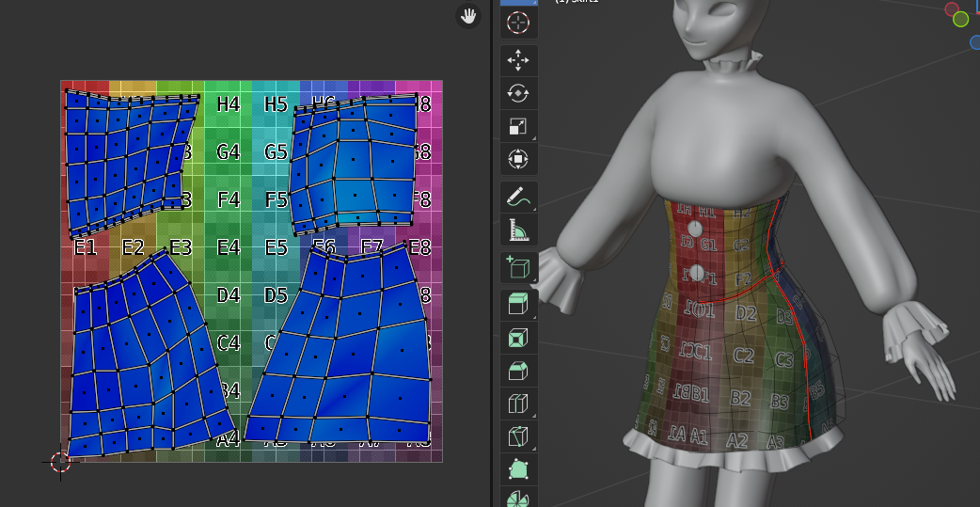Screen dimensions: 980x507
Task: Click the green Y axis circle on the gizmo
Action: tap(960, 20)
